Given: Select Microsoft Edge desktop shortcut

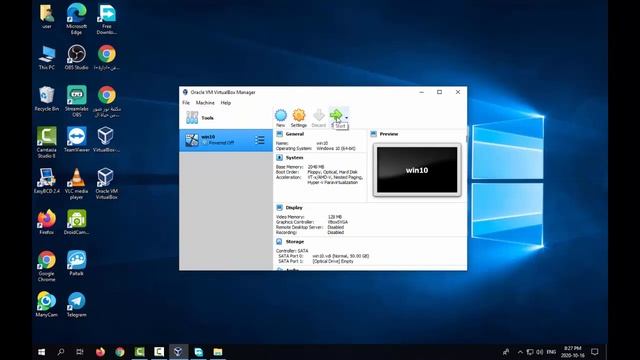Looking at the screenshot, I should (76, 18).
